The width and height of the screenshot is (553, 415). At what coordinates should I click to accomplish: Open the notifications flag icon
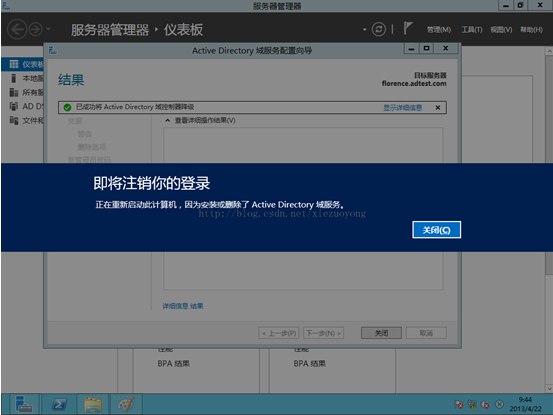[x=408, y=28]
